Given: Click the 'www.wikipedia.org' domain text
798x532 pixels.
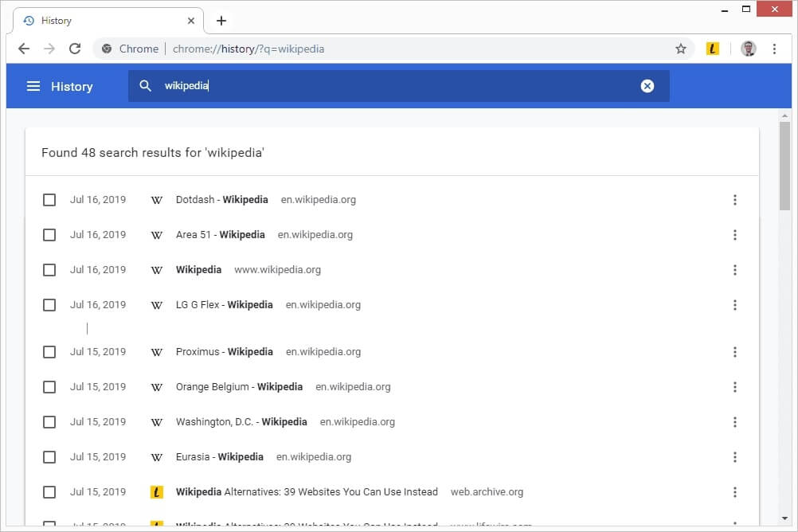Looking at the screenshot, I should pyautogui.click(x=277, y=270).
